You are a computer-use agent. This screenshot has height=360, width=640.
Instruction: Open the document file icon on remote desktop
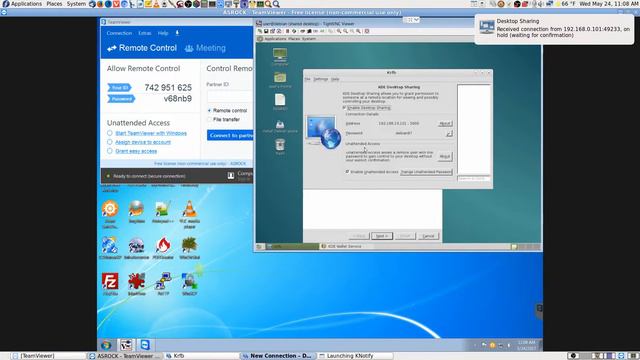pyautogui.click(x=280, y=102)
